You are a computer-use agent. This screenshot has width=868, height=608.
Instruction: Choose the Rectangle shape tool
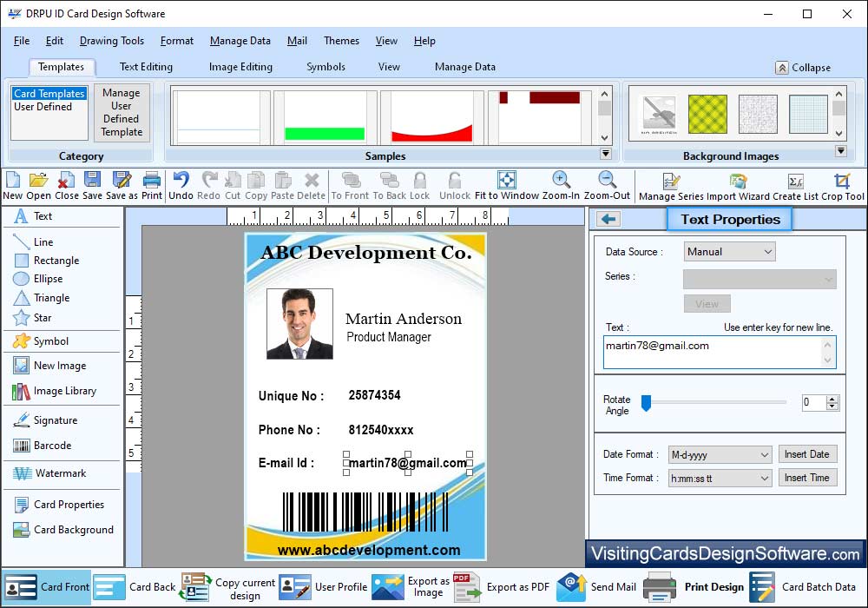pos(47,261)
